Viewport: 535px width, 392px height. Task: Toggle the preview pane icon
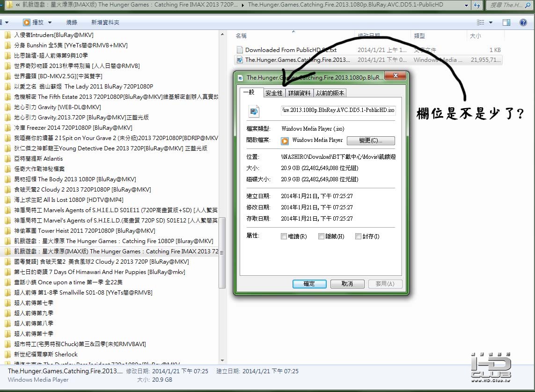pyautogui.click(x=506, y=22)
